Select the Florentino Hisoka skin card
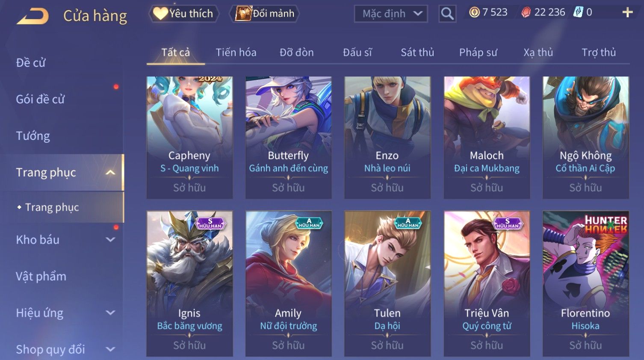The width and height of the screenshot is (644, 360). (x=585, y=283)
